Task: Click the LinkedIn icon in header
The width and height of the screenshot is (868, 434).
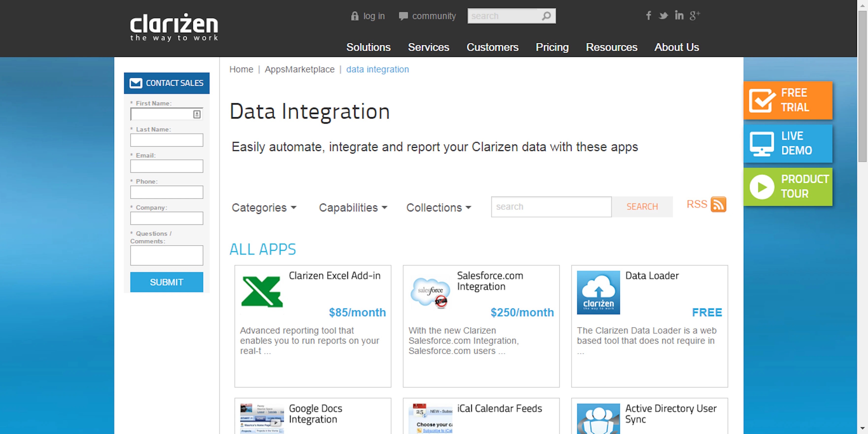Action: coord(679,16)
